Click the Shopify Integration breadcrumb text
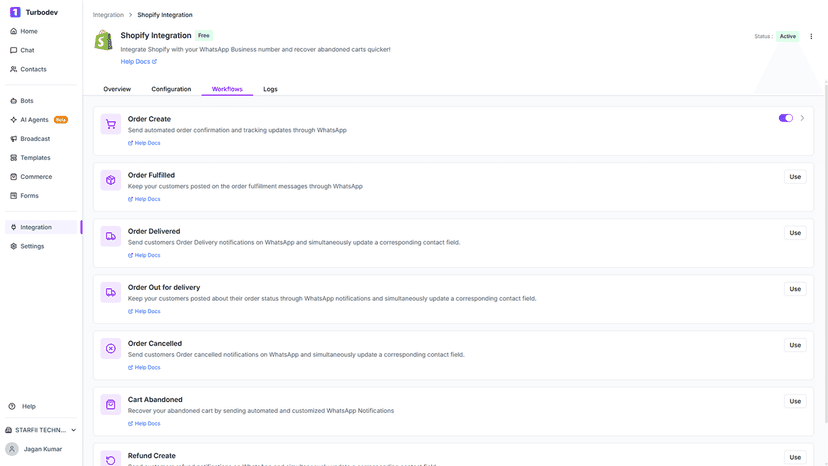This screenshot has height=466, width=828. [x=165, y=15]
